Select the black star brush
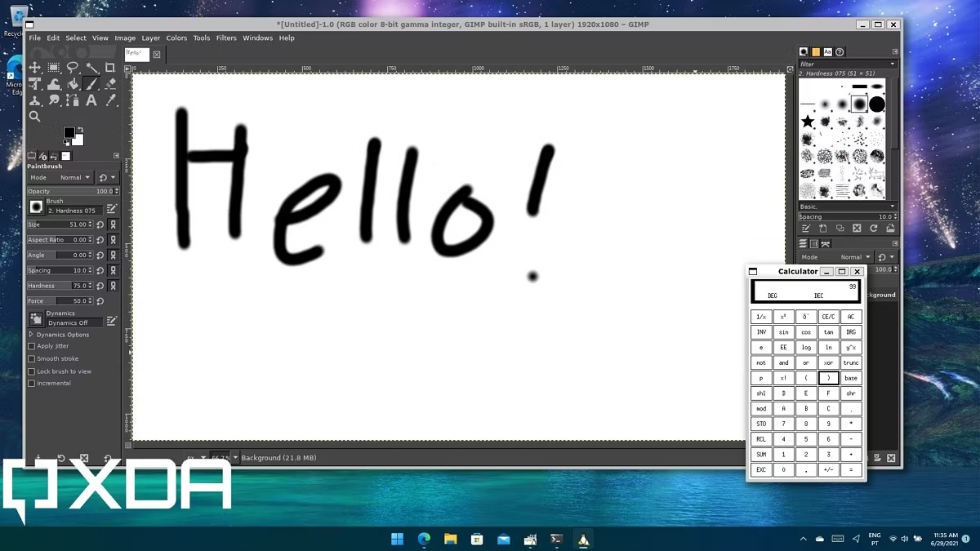The height and width of the screenshot is (551, 980). [x=808, y=122]
